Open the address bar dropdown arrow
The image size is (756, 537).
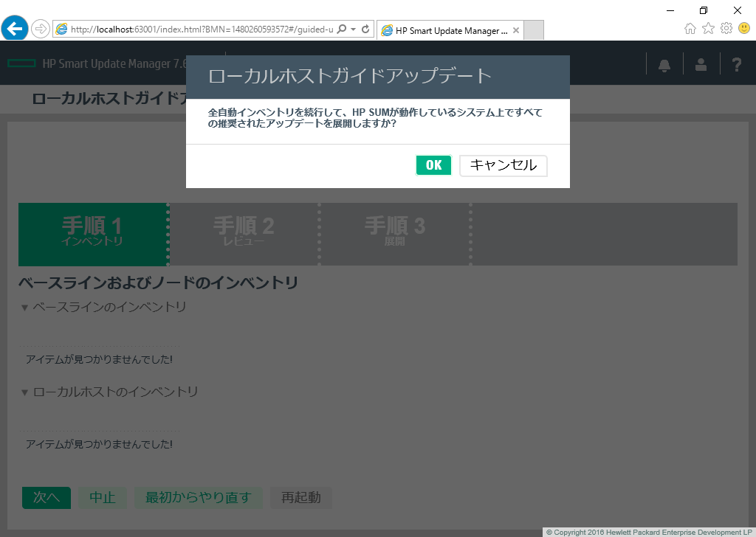pyautogui.click(x=354, y=29)
